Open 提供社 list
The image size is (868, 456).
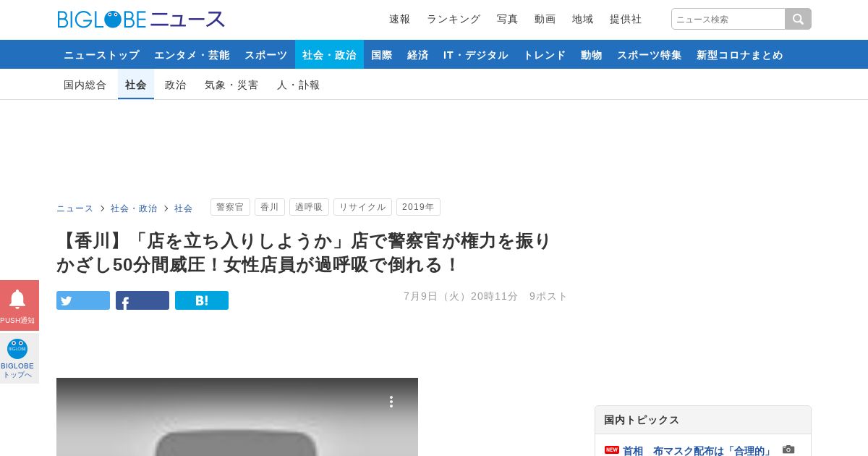(626, 19)
